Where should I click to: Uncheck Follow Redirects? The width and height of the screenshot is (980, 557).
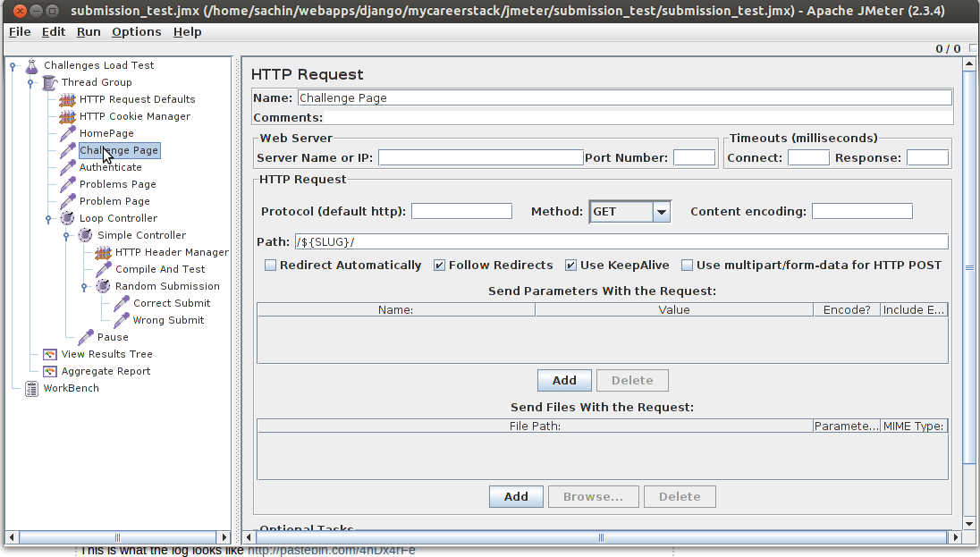[x=438, y=265]
